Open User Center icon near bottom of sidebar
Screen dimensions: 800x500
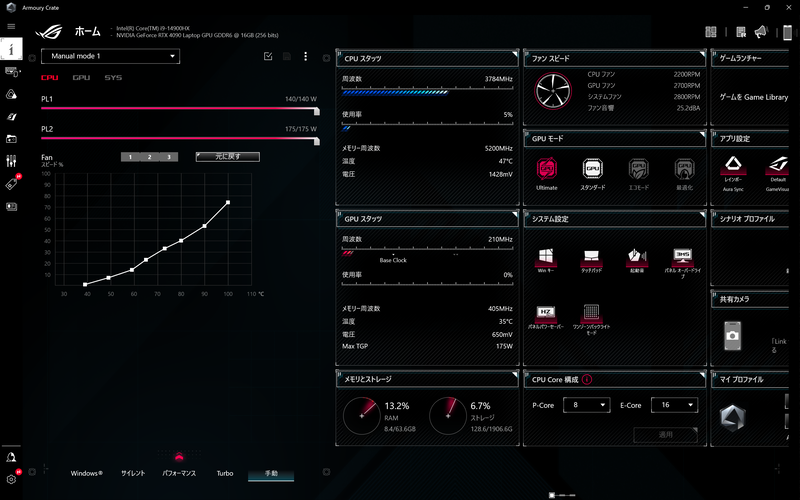pyautogui.click(x=11, y=457)
